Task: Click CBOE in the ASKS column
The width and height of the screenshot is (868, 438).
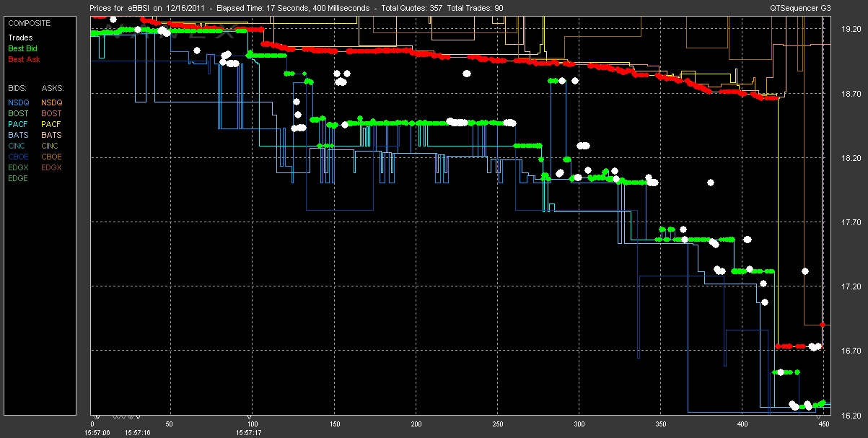Action: [52, 157]
